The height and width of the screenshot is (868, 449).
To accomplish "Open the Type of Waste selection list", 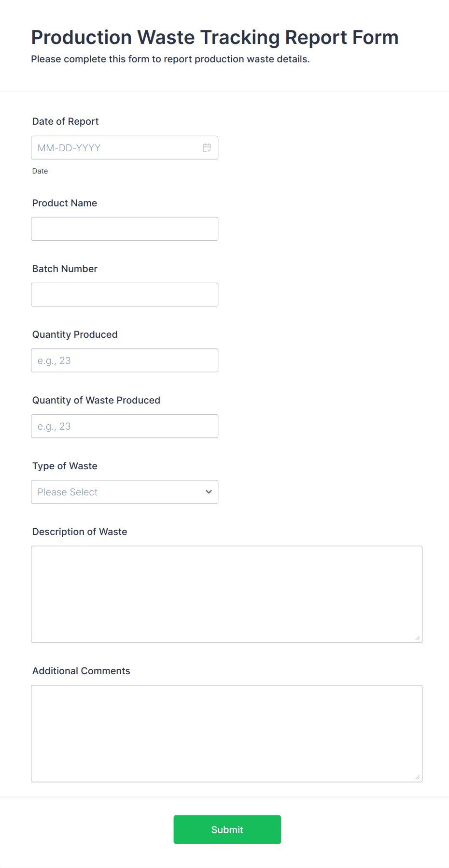I will click(x=125, y=492).
